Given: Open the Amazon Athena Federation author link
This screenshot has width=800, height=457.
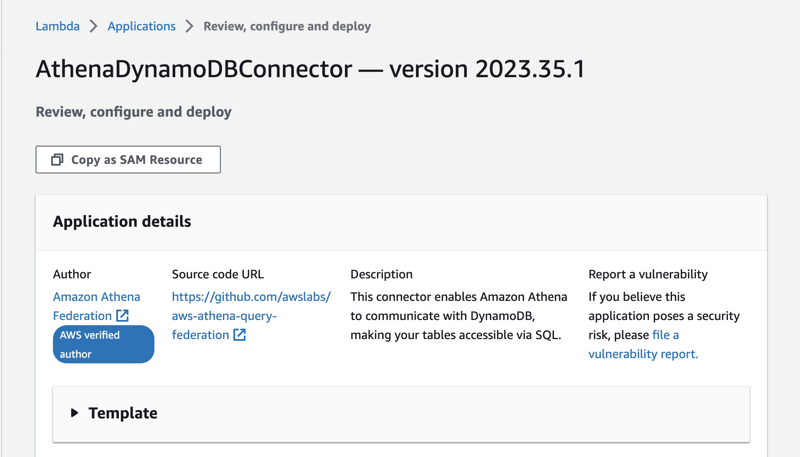Looking at the screenshot, I should pyautogui.click(x=96, y=297).
